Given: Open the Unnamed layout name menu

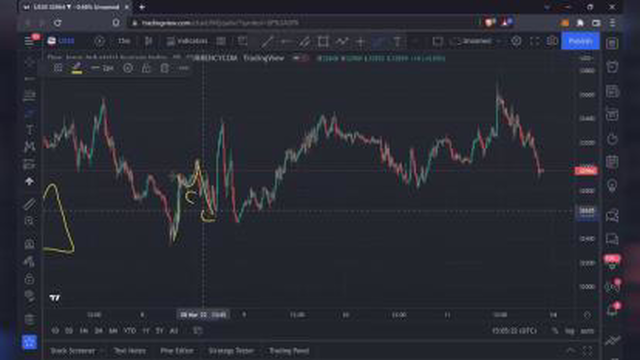Looking at the screenshot, I should (477, 41).
